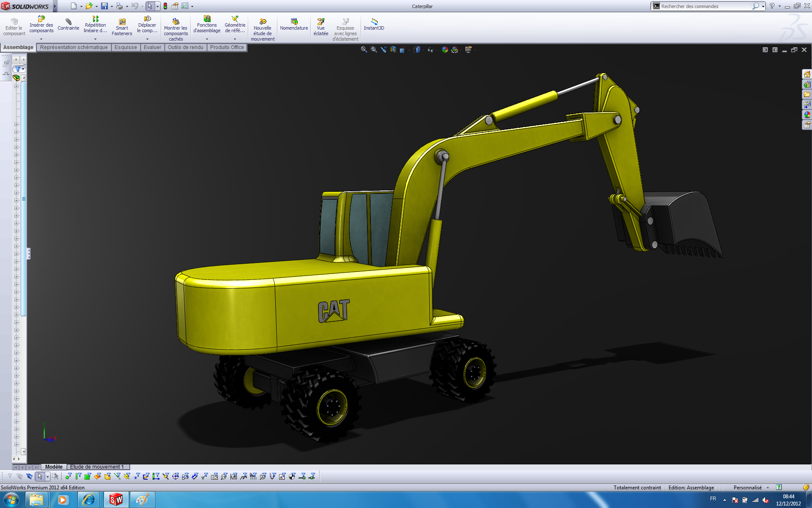The image size is (812, 508).
Task: Click Zoom to Fit in the view toolbar
Action: [364, 50]
